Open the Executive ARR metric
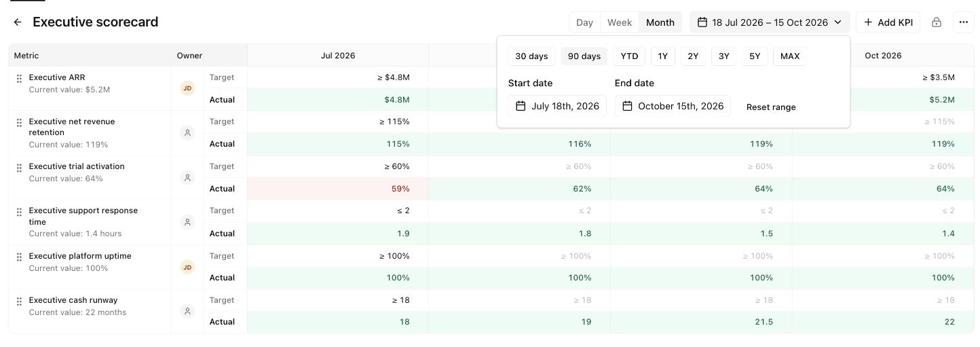The height and width of the screenshot is (347, 980). click(x=57, y=77)
